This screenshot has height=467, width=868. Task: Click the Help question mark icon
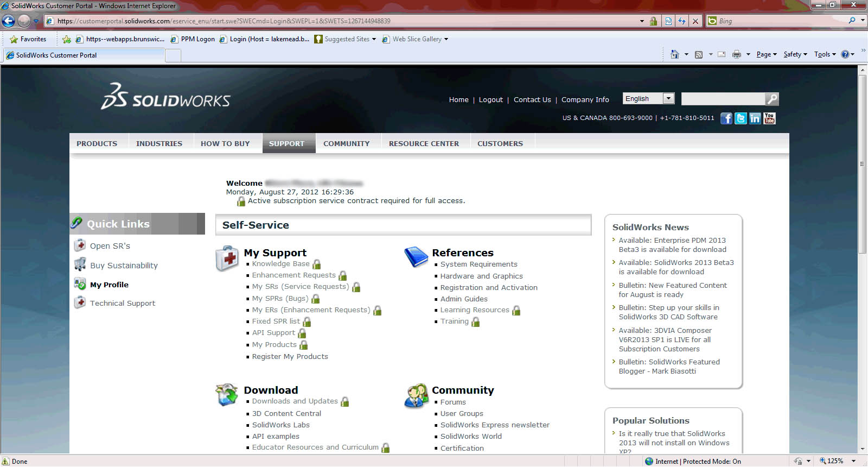pyautogui.click(x=845, y=54)
